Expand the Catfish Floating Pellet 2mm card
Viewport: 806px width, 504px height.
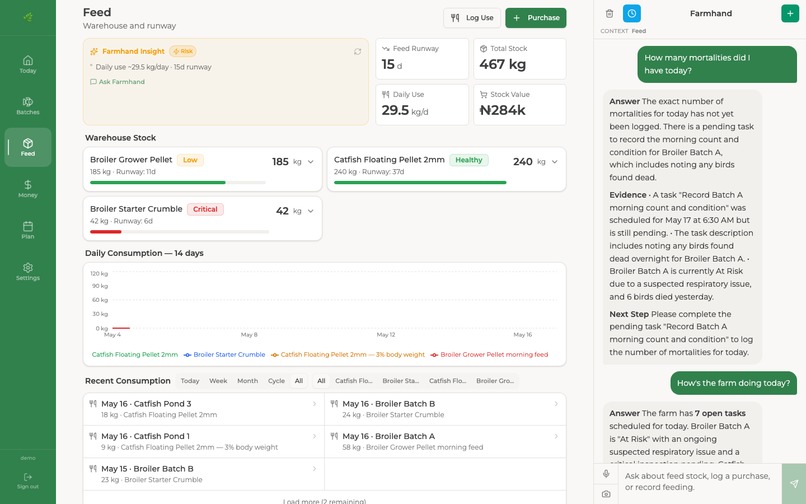pyautogui.click(x=555, y=161)
